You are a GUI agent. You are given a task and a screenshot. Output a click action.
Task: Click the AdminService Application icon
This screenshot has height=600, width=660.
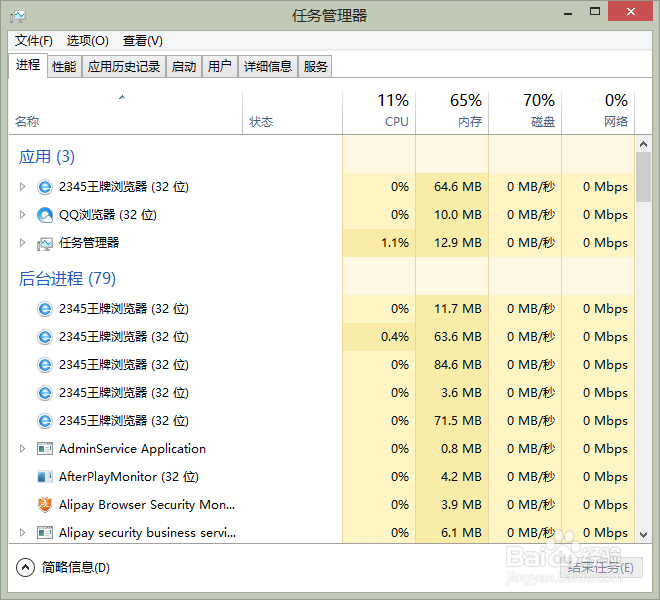point(45,449)
